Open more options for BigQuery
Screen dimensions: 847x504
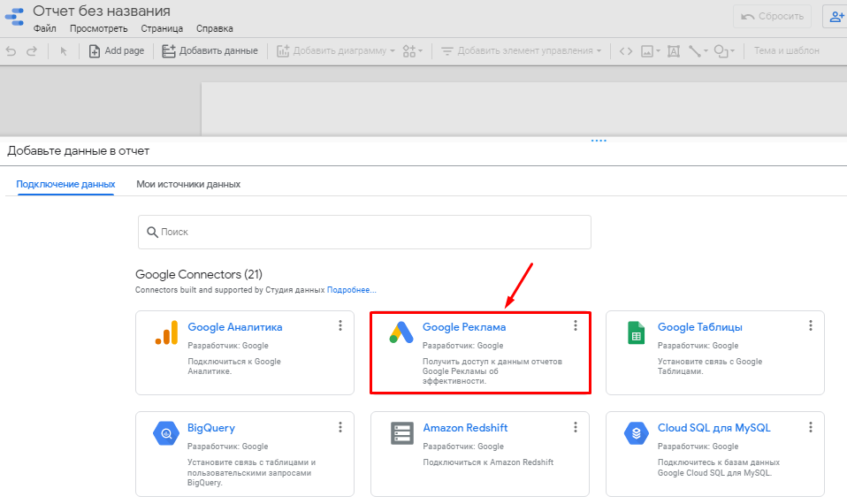(340, 427)
